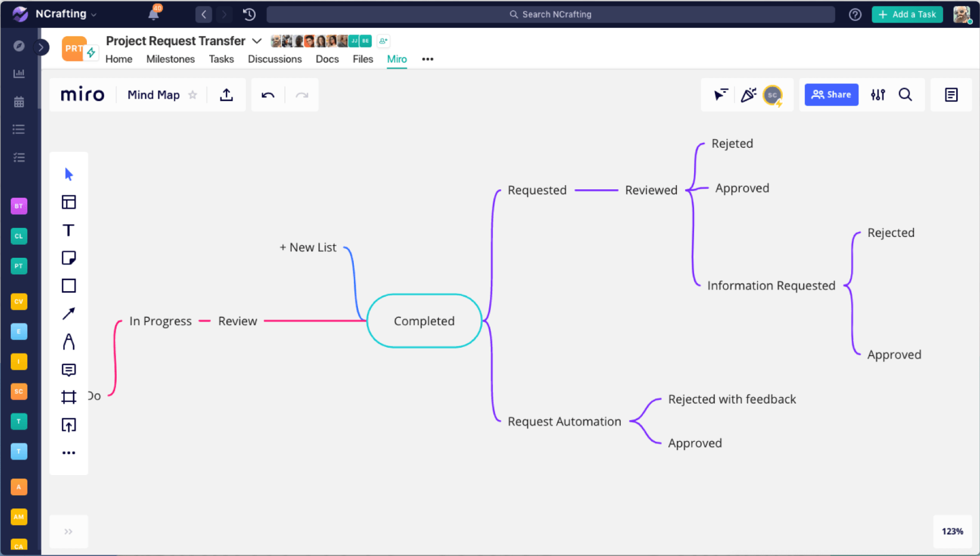
Task: Select the Frame tool
Action: (x=69, y=397)
